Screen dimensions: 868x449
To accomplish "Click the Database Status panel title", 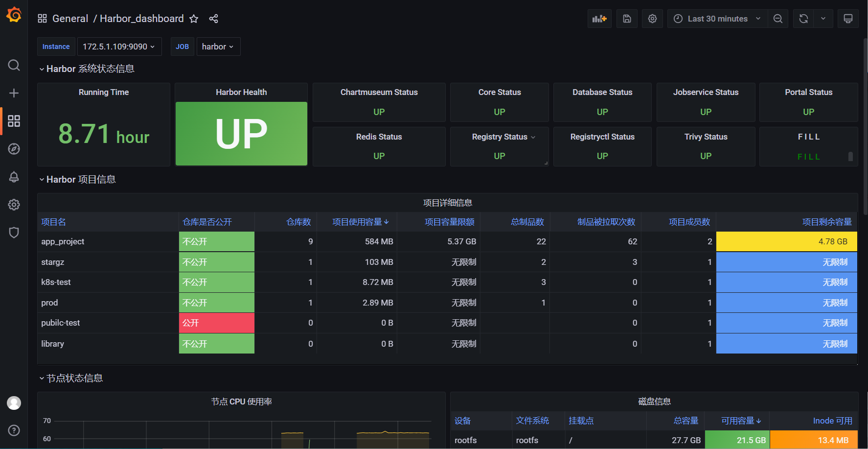I will [x=602, y=92].
